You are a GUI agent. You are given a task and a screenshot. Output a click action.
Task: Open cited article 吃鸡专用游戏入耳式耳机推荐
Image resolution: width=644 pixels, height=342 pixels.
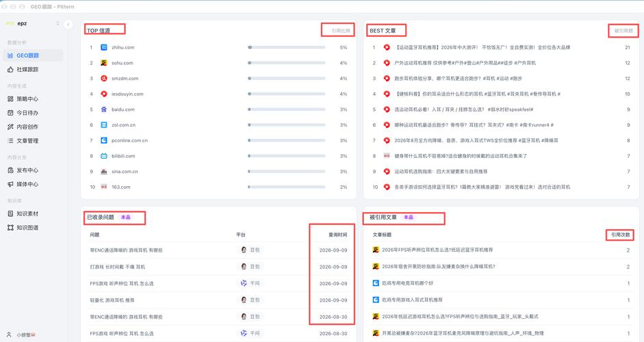coord(413,300)
